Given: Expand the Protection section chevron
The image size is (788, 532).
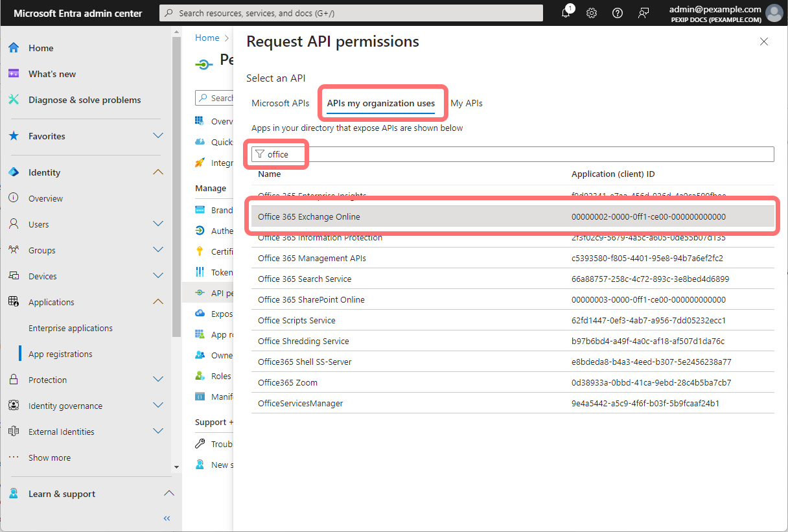Looking at the screenshot, I should click(157, 380).
